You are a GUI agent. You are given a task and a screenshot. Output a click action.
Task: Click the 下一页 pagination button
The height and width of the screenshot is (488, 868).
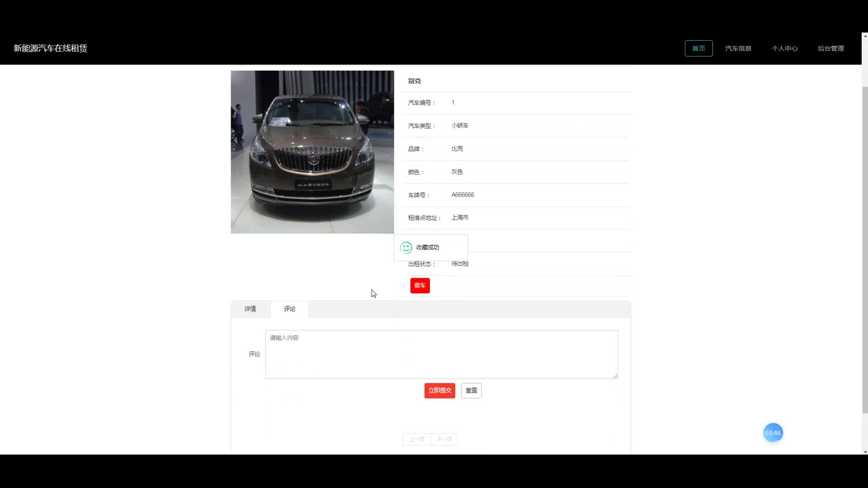[444, 439]
